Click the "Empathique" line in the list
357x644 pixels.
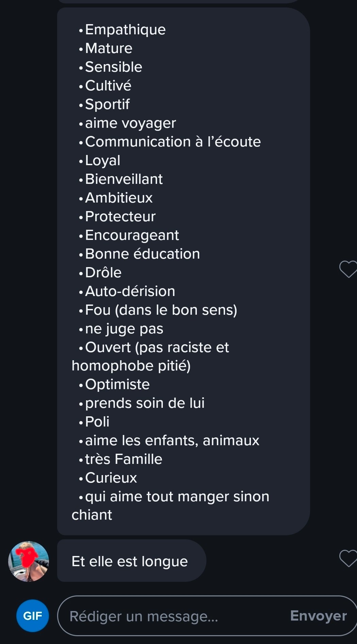coord(125,30)
